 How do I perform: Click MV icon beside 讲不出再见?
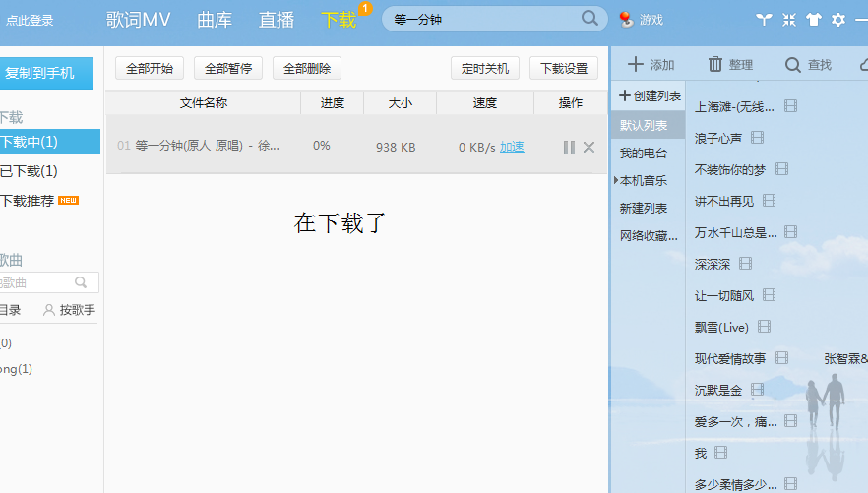769,201
